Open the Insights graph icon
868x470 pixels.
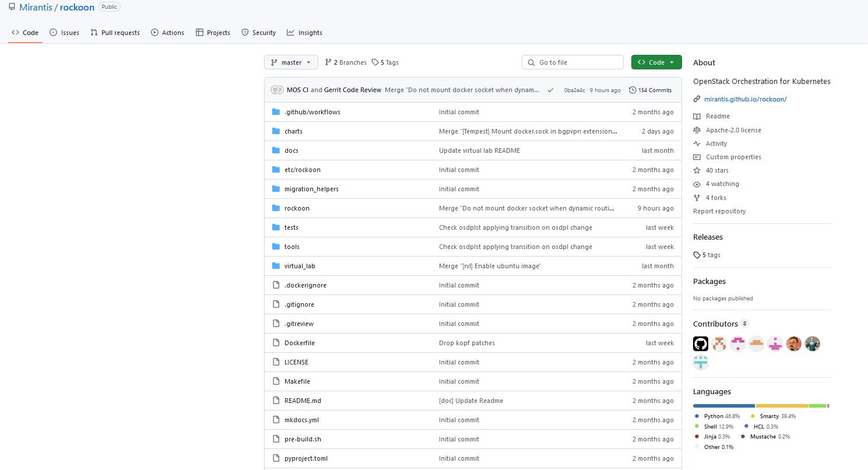[291, 32]
